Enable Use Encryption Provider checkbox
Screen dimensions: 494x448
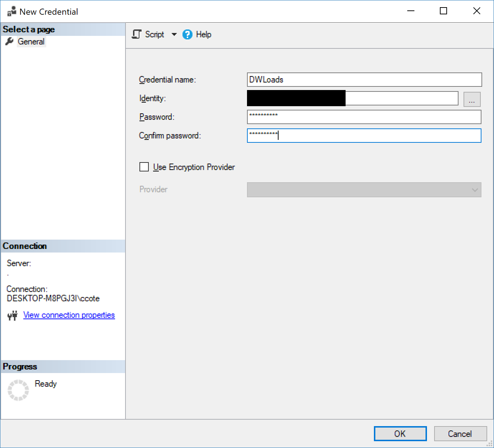[144, 167]
